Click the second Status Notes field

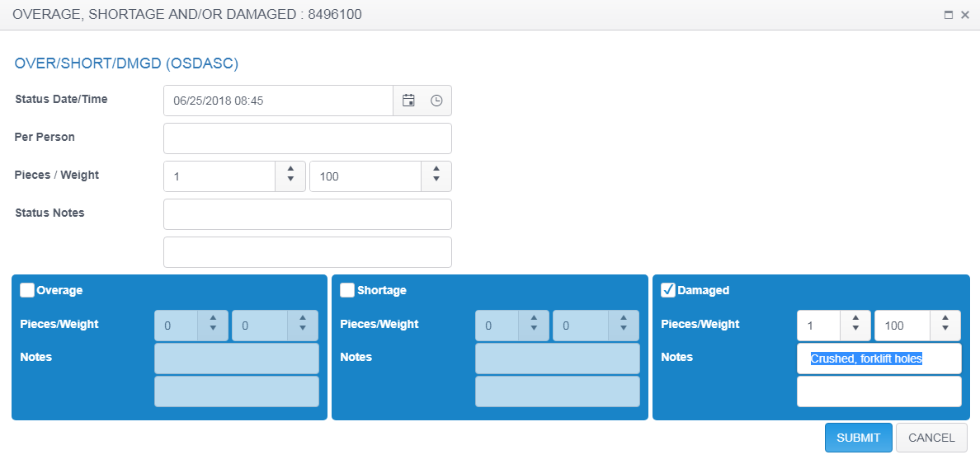tap(308, 252)
